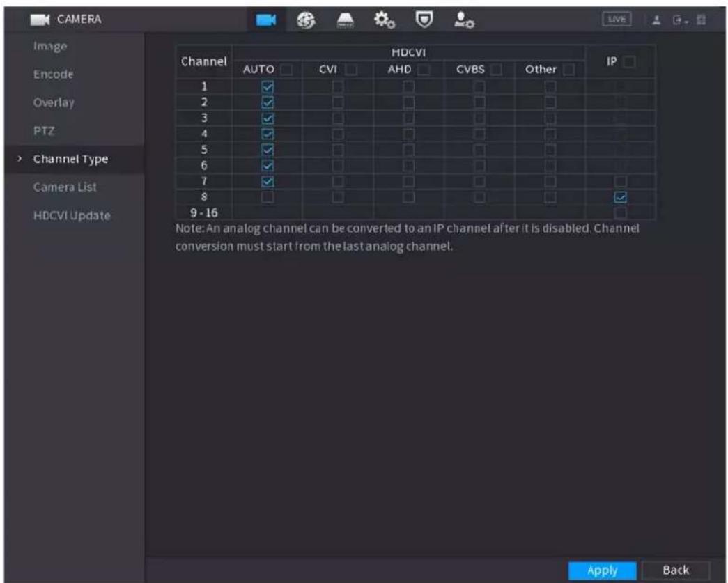The height and width of the screenshot is (583, 728).
Task: Open the logout dropdown icon
Action: click(680, 20)
